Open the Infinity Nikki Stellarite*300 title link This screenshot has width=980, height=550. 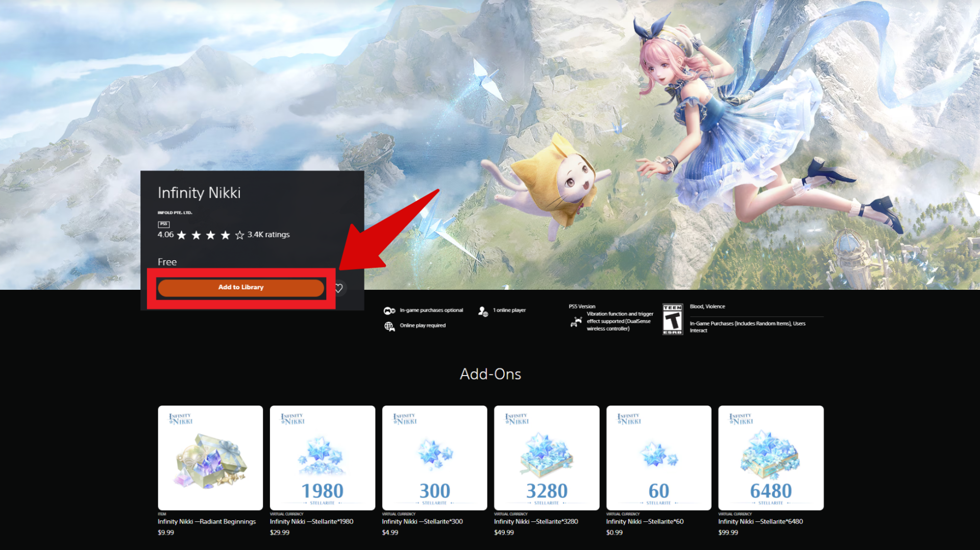[x=422, y=521]
